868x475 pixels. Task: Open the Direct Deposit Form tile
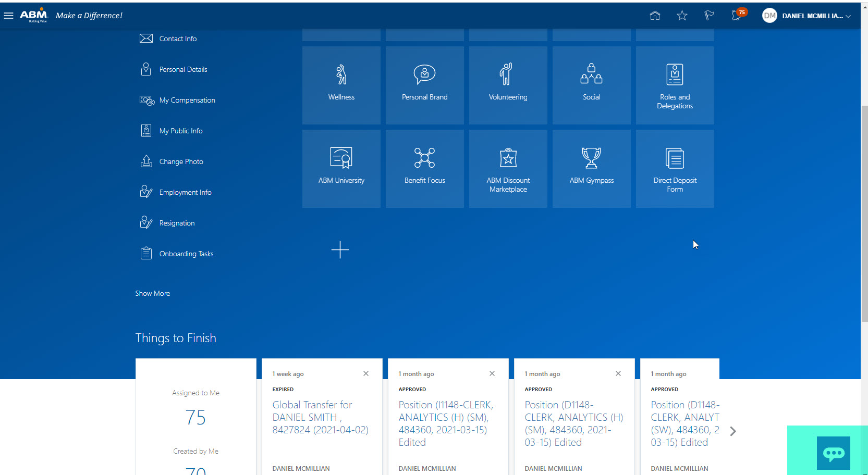(675, 168)
